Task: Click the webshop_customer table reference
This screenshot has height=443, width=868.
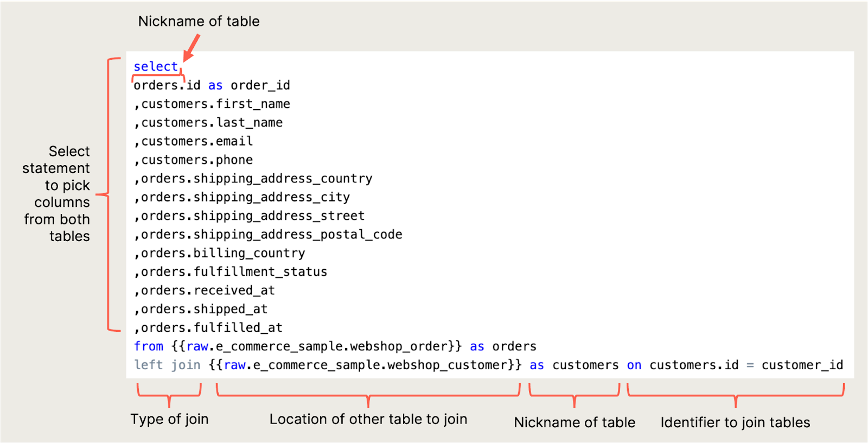Action: 365,365
